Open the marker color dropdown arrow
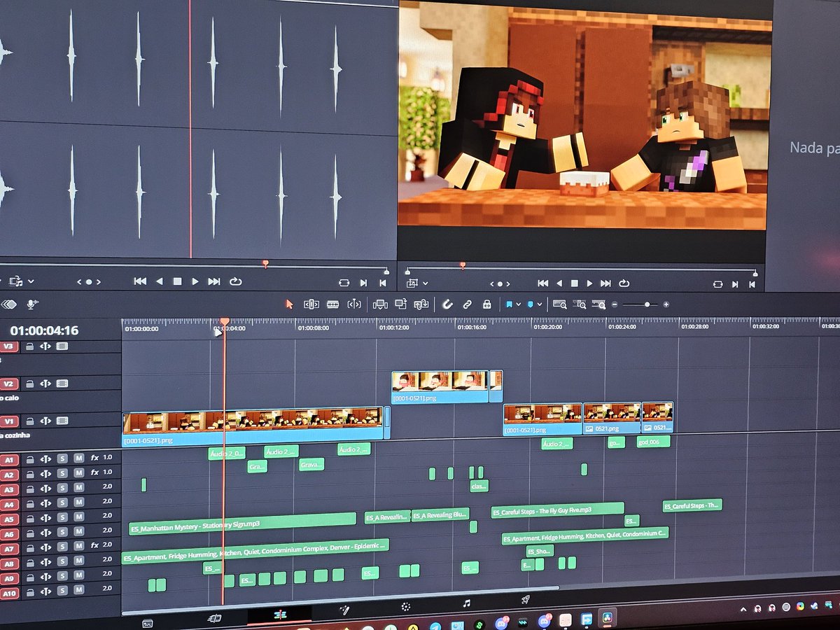 [539, 305]
